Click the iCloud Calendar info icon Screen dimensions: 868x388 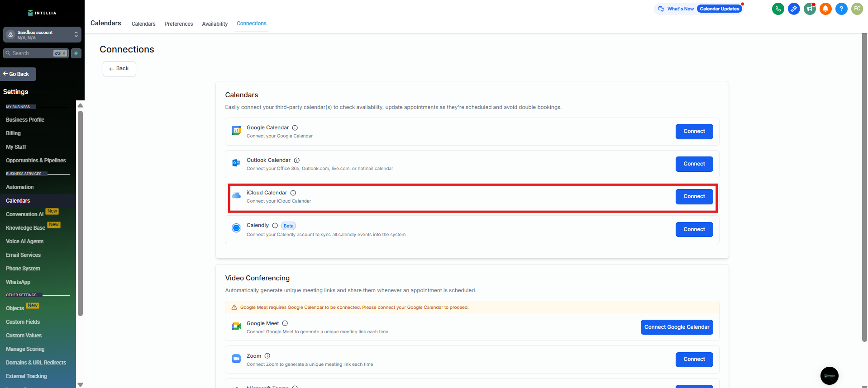(x=293, y=193)
